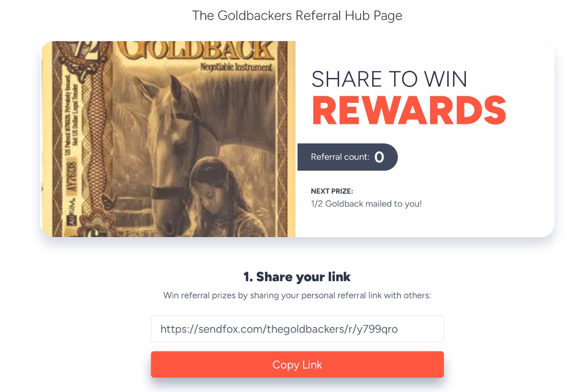Click the 1/2 Goldback mailed to you text
The height and width of the screenshot is (392, 574).
[366, 204]
